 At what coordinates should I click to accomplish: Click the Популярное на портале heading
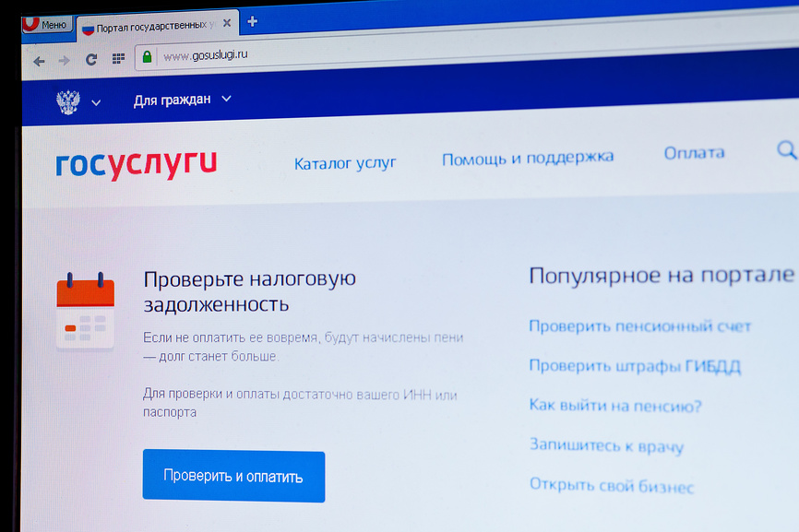click(x=662, y=276)
